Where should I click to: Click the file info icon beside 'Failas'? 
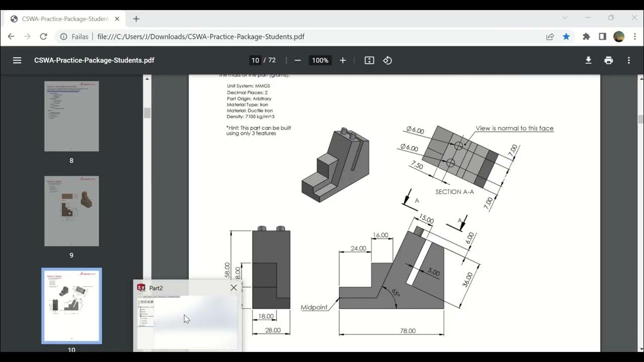click(x=64, y=37)
